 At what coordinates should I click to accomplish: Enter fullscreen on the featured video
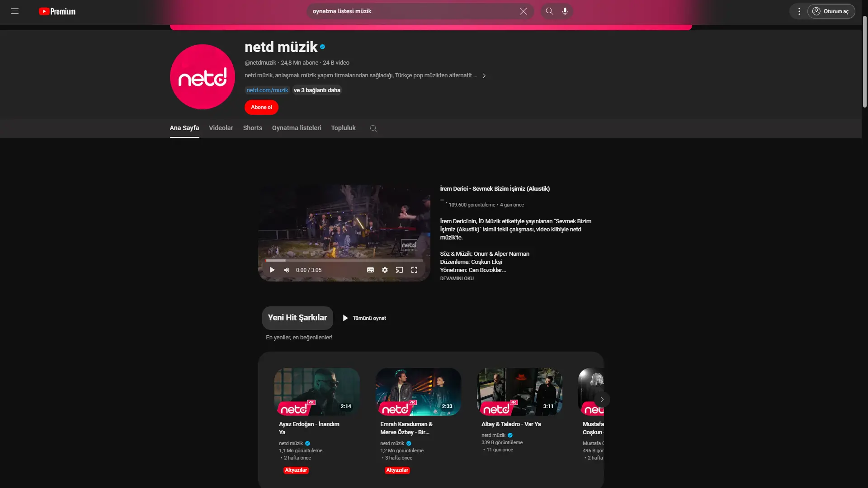point(414,270)
